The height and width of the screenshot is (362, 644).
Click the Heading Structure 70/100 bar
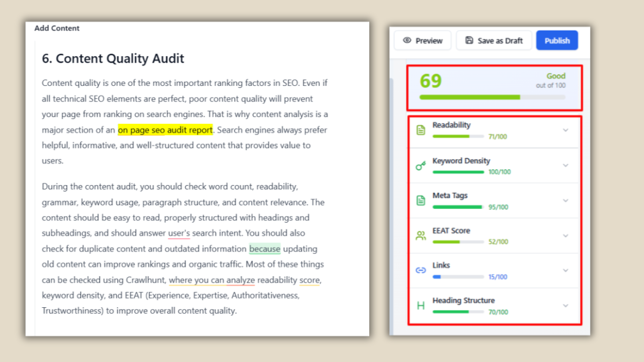[x=458, y=312]
